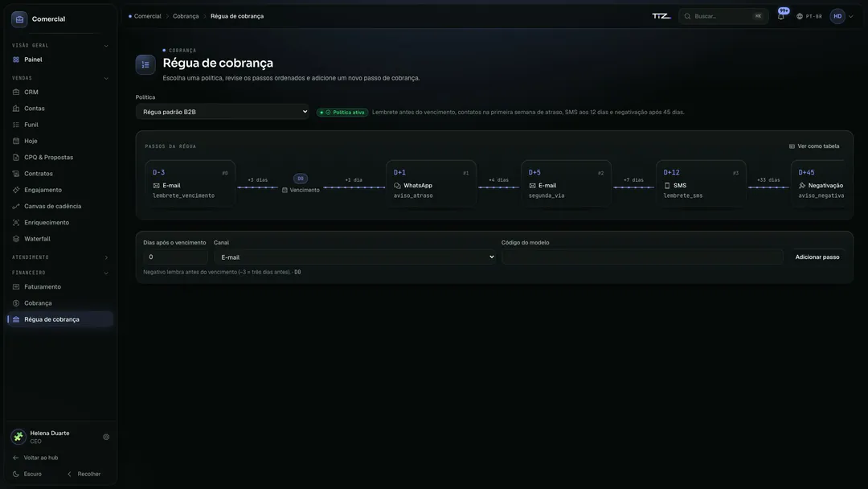
Task: Focus the Buscar search field
Action: (x=724, y=17)
